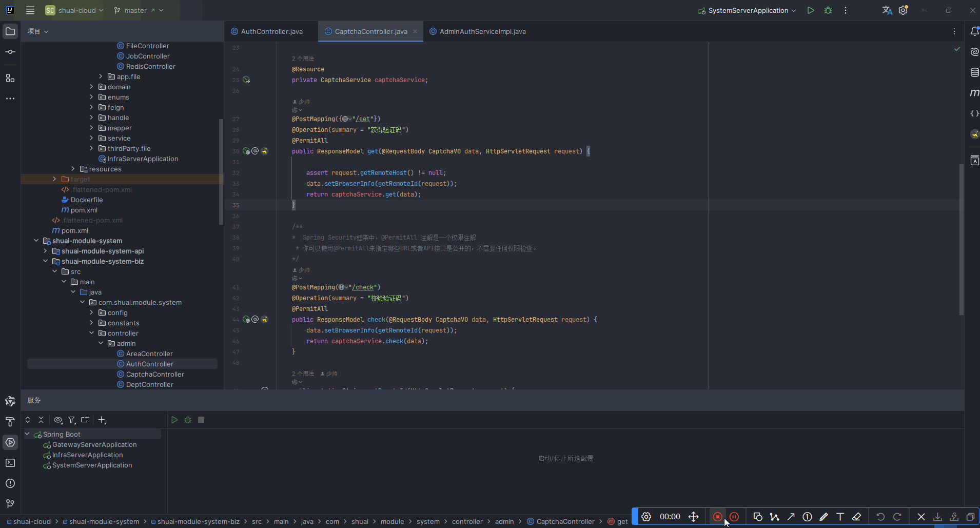Open the Commit tool window
980x528 pixels.
pos(10,52)
